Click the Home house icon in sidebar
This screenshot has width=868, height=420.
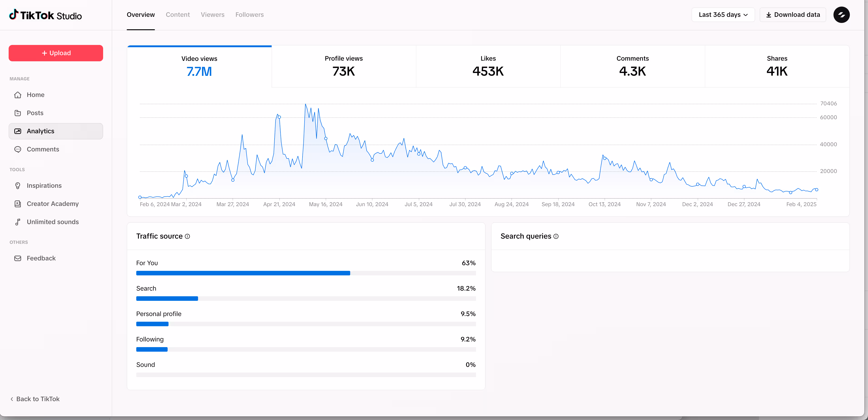coord(18,95)
